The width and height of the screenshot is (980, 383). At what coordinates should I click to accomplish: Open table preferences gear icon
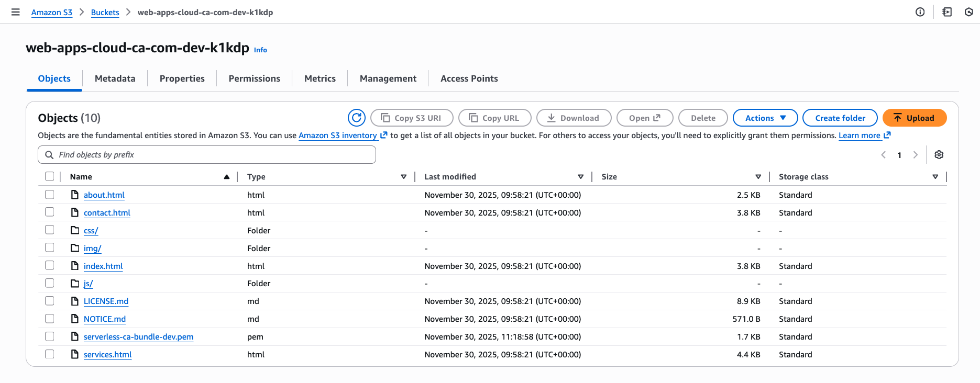939,155
